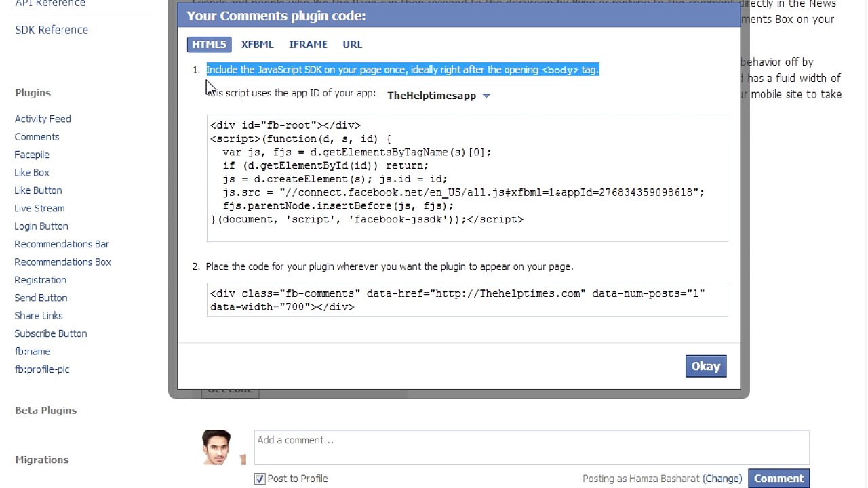868x488 pixels.
Task: Click the fb-comments plugin code box
Action: [467, 300]
